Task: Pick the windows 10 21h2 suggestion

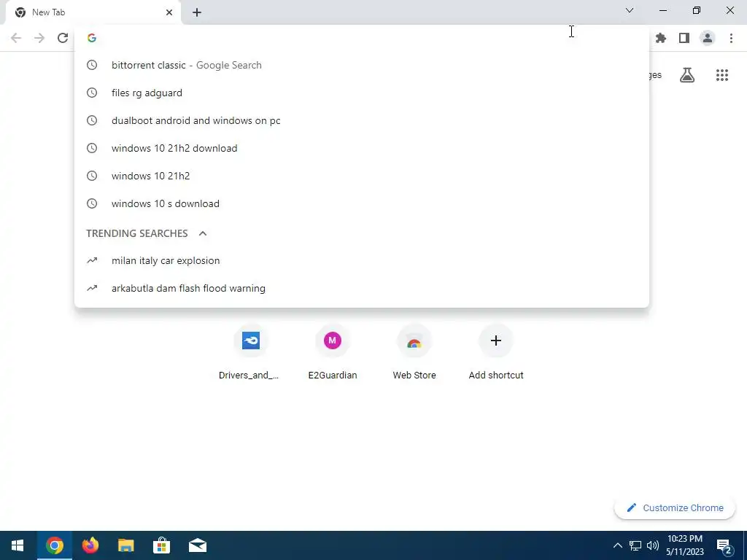Action: point(362,176)
